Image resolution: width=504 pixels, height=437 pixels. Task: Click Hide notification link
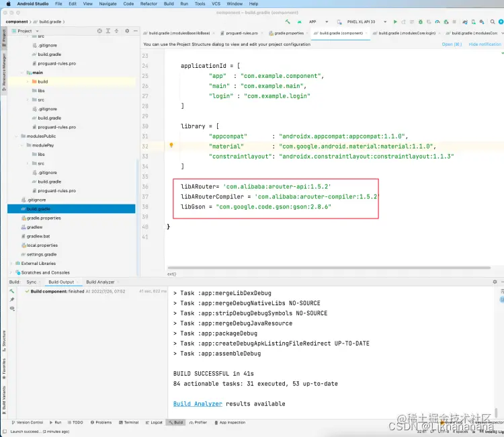point(485,44)
